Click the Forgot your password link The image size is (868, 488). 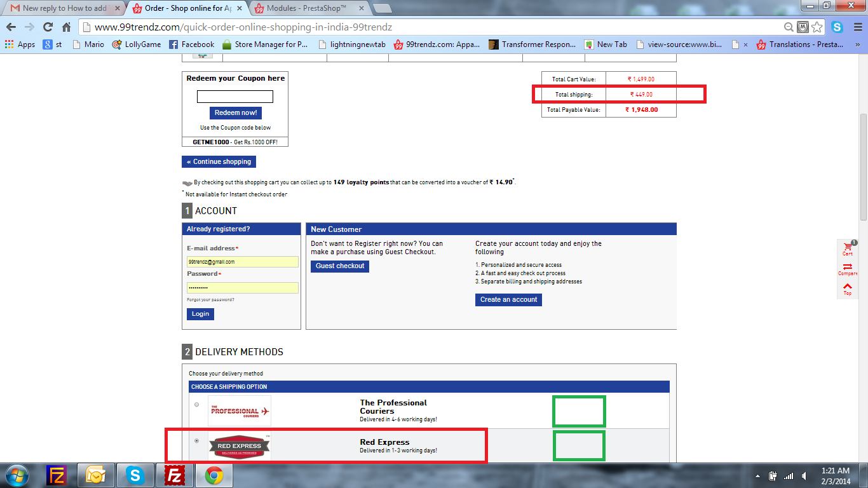tap(210, 300)
